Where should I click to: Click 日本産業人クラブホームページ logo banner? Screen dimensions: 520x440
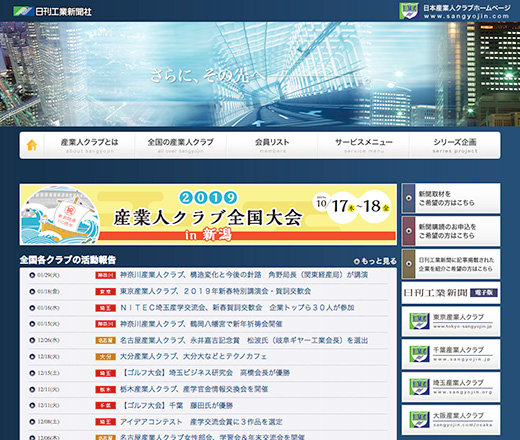[x=455, y=11]
